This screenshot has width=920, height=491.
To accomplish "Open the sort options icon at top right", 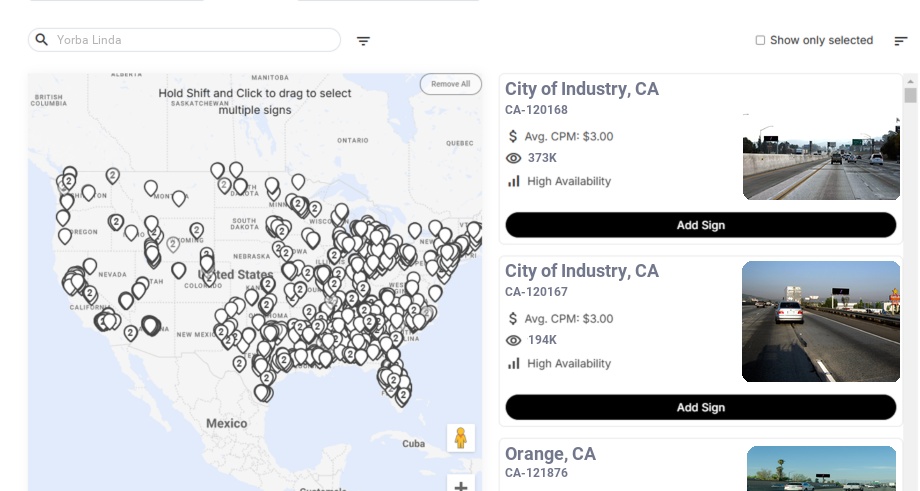I will click(x=900, y=41).
